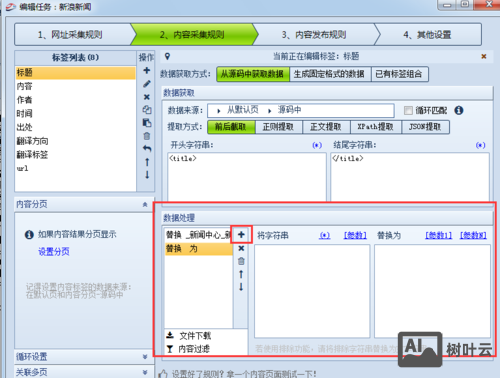Viewport: 500px width, 378px height.
Task: Choose JSON提取 extraction method
Action: [425, 127]
